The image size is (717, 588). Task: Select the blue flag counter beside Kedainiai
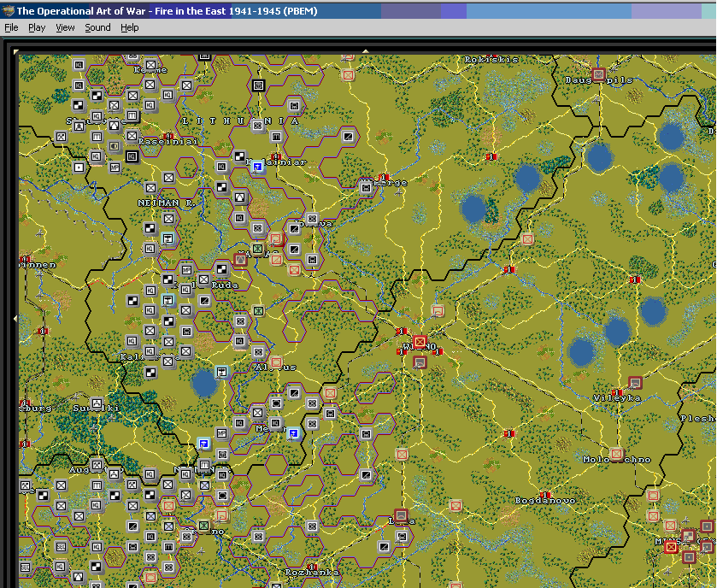[257, 168]
